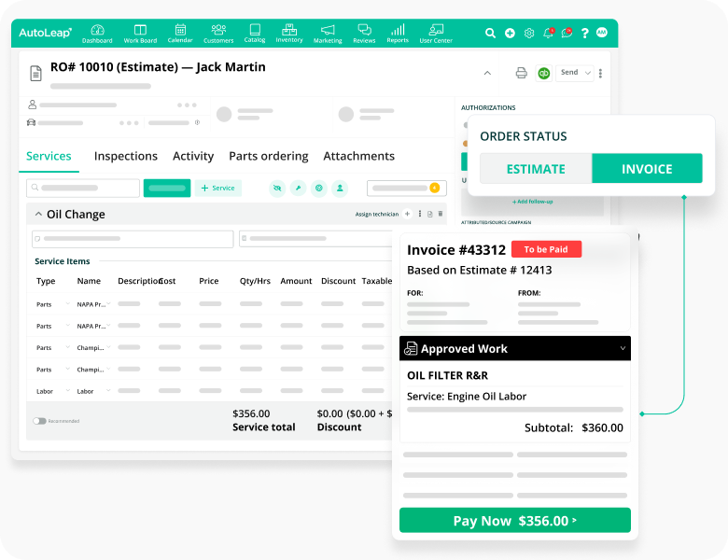Open the Dashboard from top navigation
Screen dimensions: 728x560
(97, 34)
